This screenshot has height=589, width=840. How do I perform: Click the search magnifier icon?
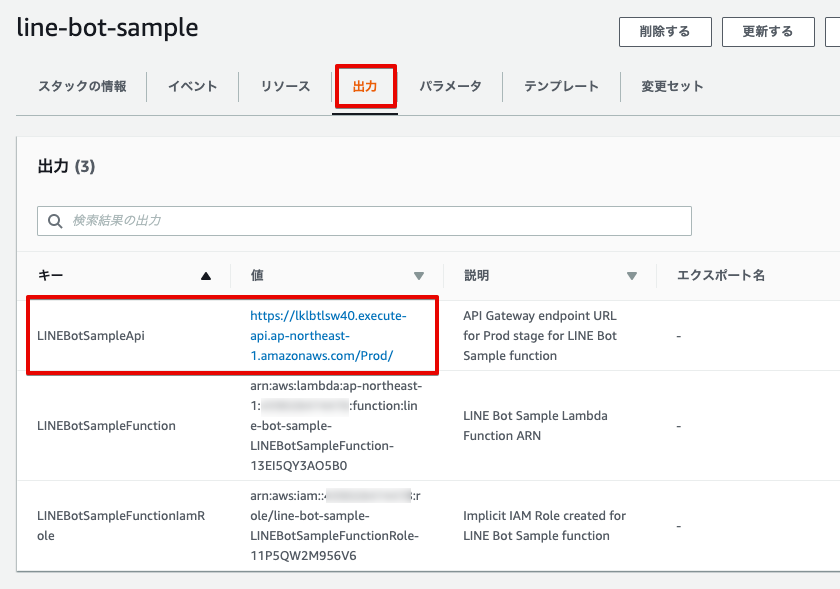(55, 221)
